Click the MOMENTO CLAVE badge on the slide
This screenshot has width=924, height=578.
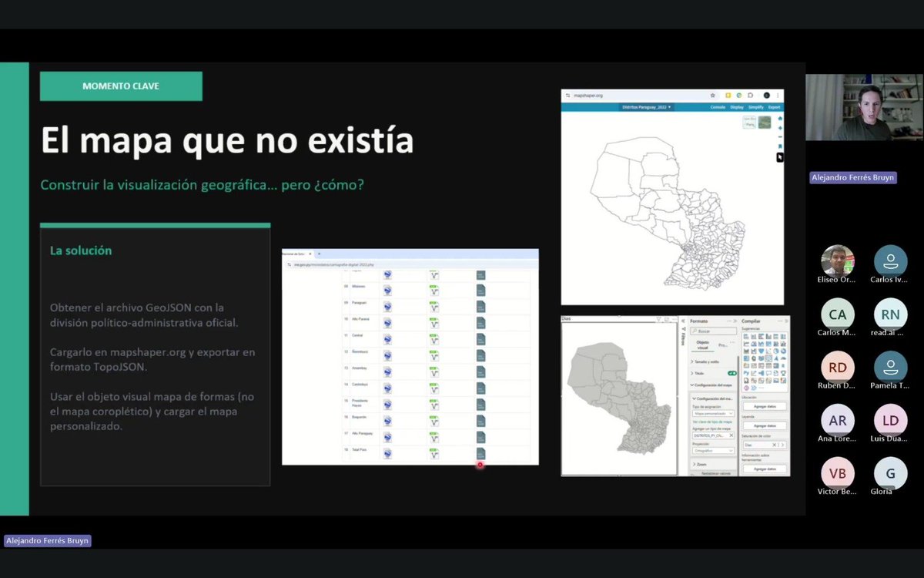(x=121, y=86)
